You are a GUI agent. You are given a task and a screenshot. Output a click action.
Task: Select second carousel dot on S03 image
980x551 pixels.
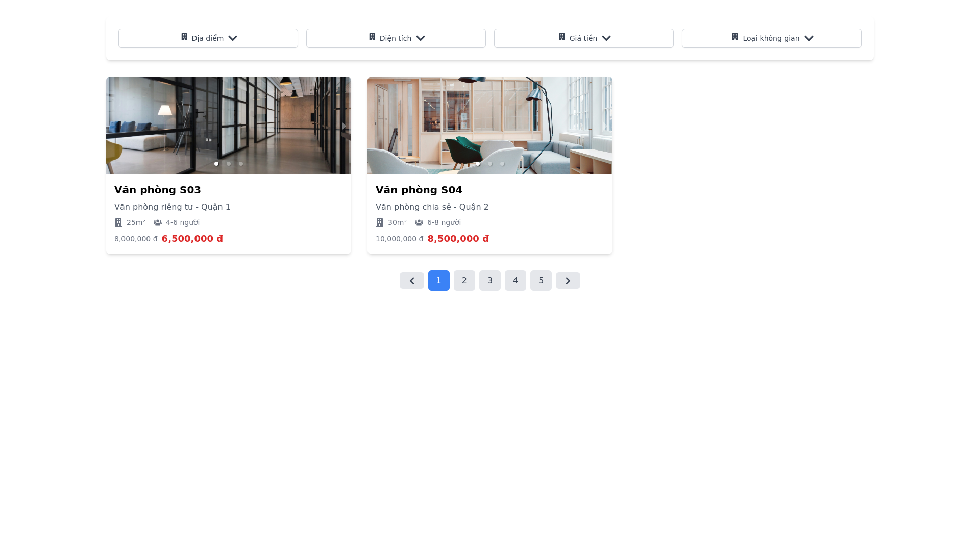(x=229, y=164)
